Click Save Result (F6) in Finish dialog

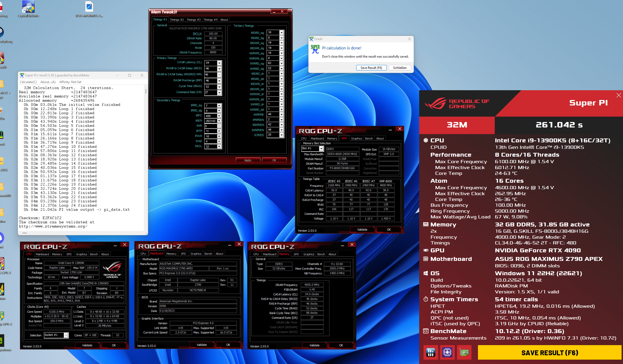pyautogui.click(x=371, y=68)
